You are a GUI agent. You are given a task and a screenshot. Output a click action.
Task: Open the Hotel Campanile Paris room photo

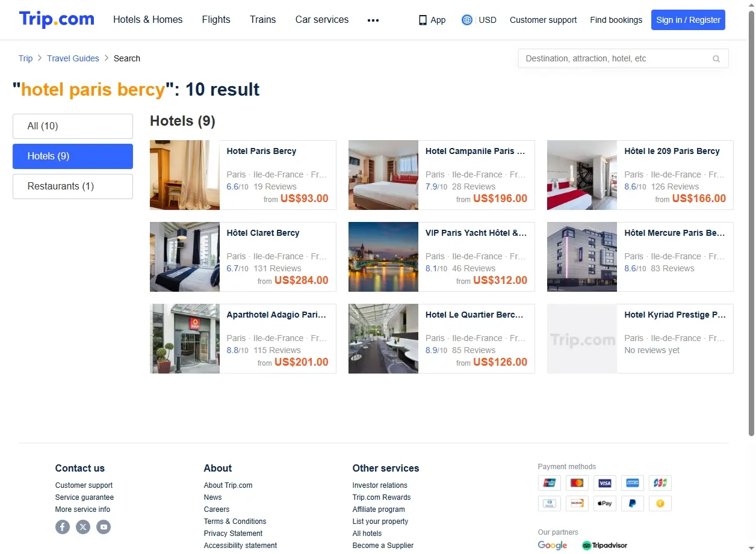(383, 175)
